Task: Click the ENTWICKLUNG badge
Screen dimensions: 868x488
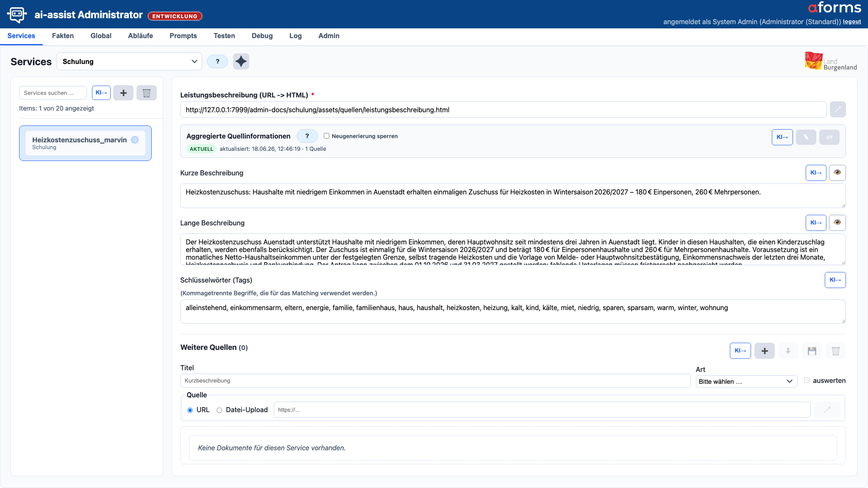Action: tap(175, 16)
